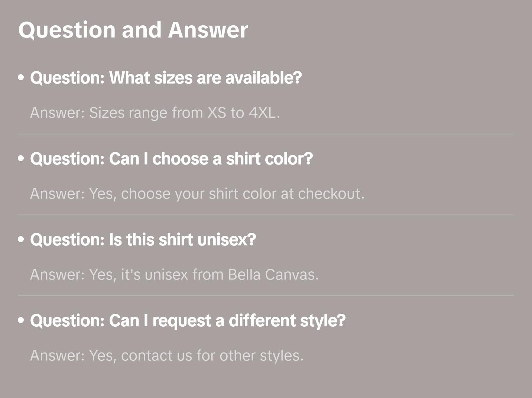Select the "contact us for other styles" answer
This screenshot has height=398, width=532.
click(x=167, y=356)
